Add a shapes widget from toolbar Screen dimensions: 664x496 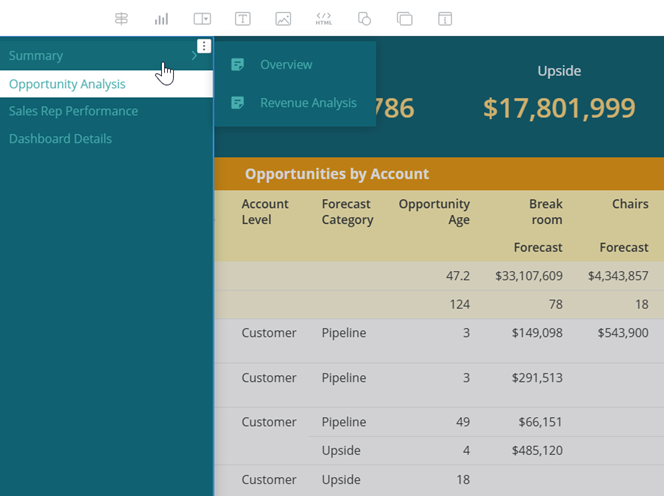pos(364,19)
